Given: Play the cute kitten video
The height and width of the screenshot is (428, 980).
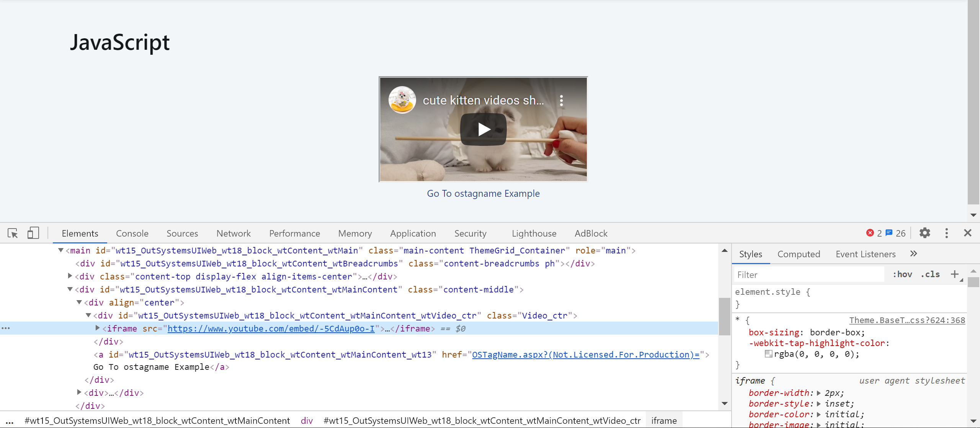Looking at the screenshot, I should pyautogui.click(x=483, y=129).
